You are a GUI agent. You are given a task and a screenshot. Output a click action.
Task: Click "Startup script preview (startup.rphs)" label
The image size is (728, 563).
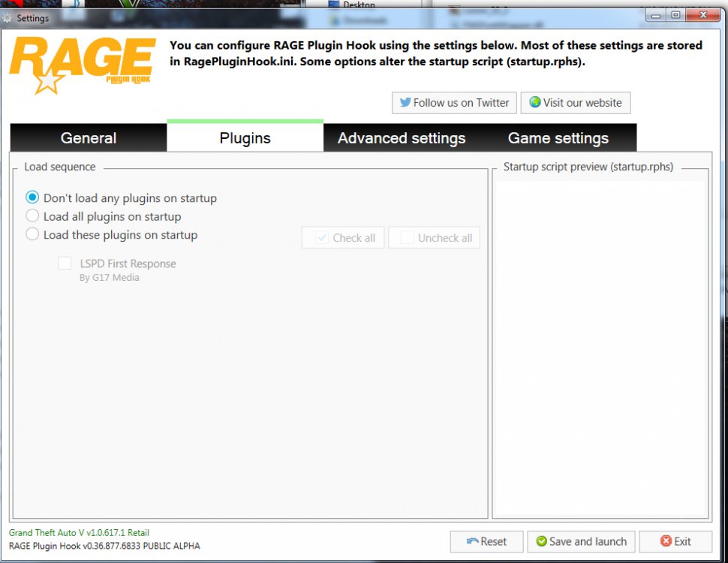point(588,167)
